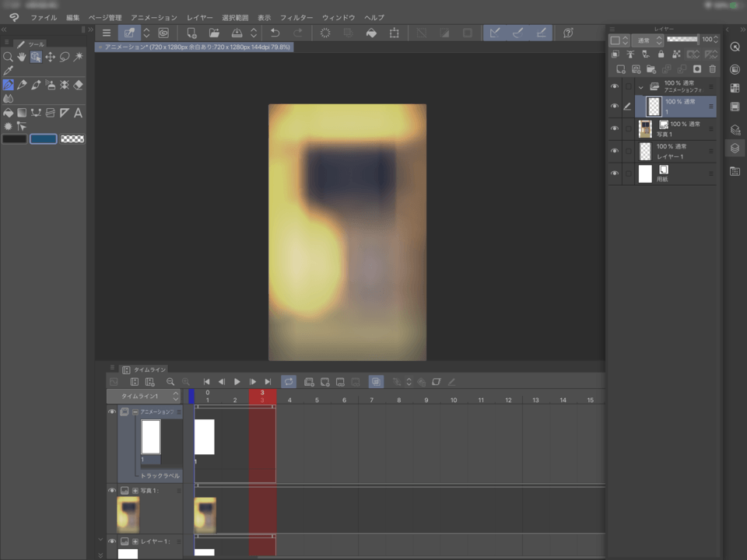
Task: Select the blue sub color swatch
Action: 44,138
